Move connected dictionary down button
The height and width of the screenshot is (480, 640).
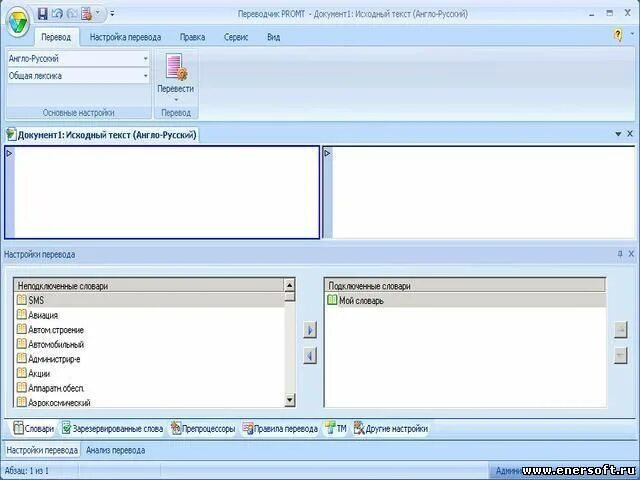click(620, 356)
